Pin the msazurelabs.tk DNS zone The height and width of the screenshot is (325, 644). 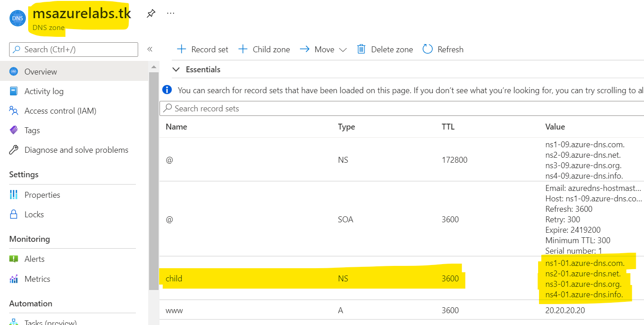tap(151, 13)
